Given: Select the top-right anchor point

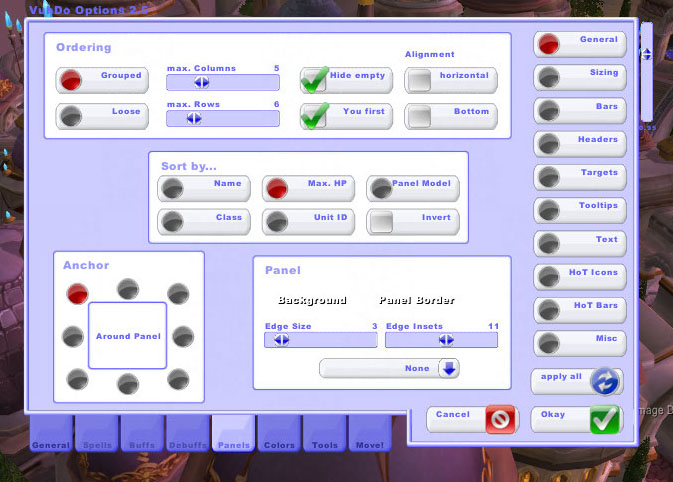Looking at the screenshot, I should point(178,293).
